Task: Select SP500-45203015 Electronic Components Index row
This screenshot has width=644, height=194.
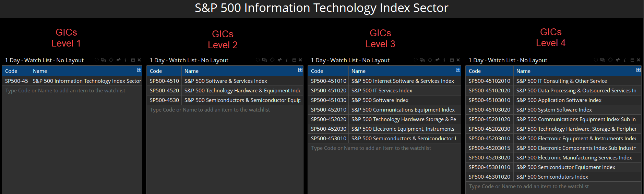Action: coord(553,148)
